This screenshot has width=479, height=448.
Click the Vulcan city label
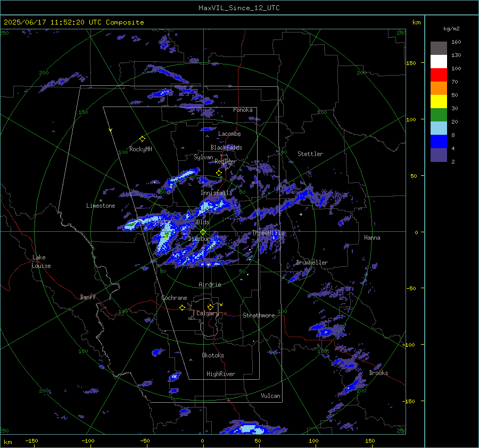pos(271,396)
